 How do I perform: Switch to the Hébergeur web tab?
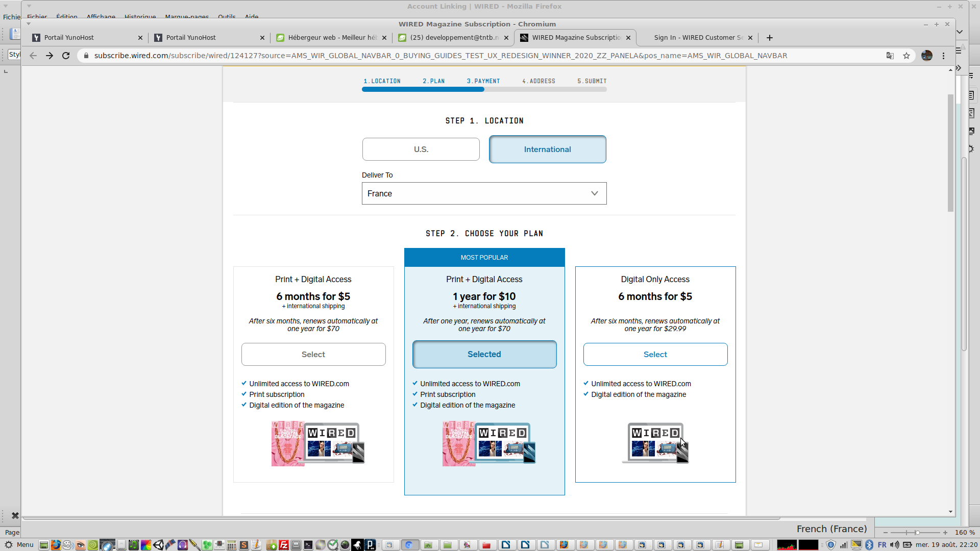332,38
